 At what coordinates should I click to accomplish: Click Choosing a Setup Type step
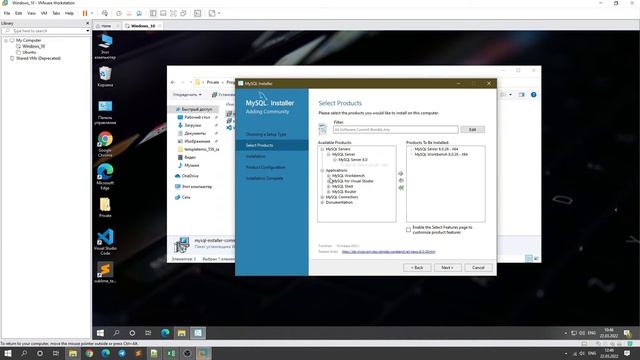pos(266,134)
